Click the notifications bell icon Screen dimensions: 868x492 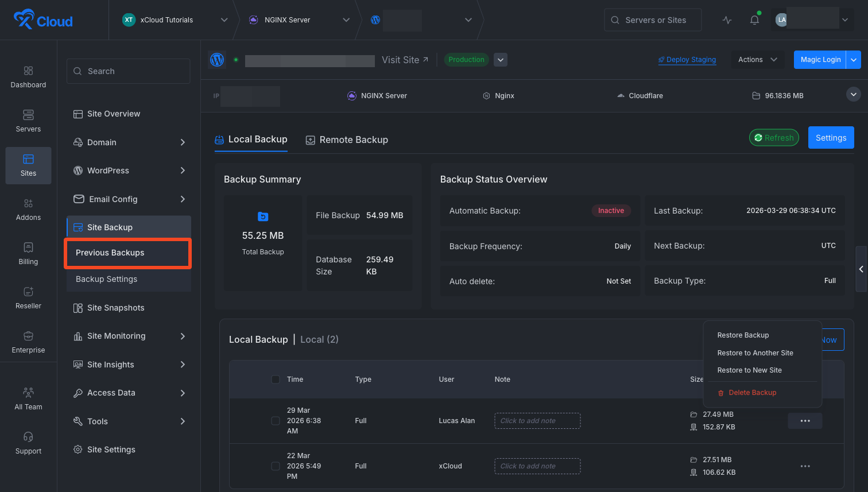[x=754, y=19]
